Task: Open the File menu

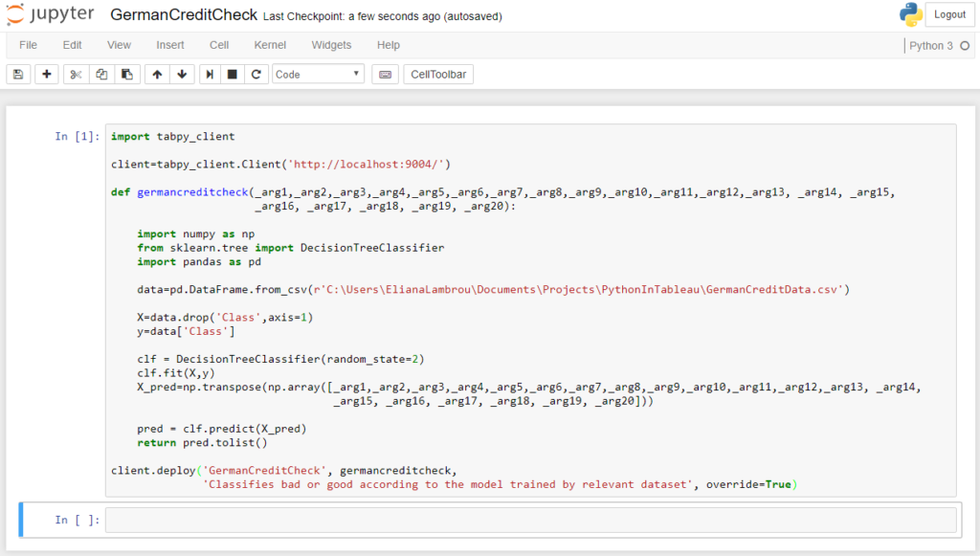Action: (28, 45)
